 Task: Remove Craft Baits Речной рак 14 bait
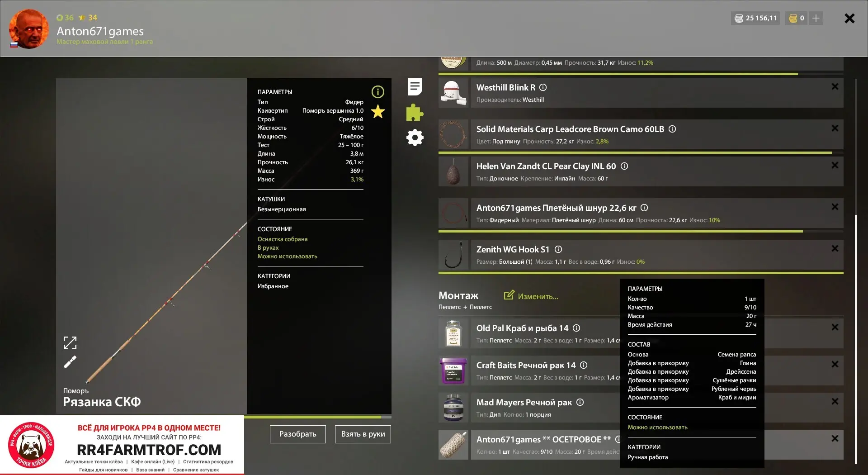835,364
